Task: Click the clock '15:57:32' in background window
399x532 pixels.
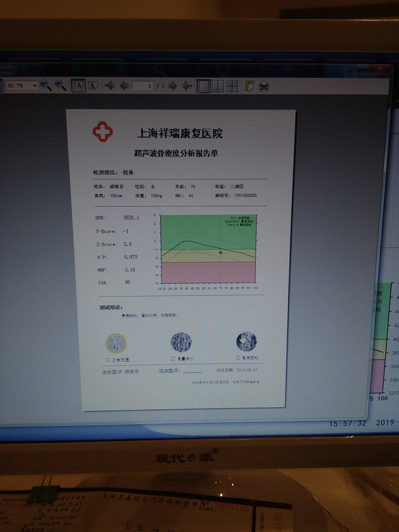Action: (348, 424)
